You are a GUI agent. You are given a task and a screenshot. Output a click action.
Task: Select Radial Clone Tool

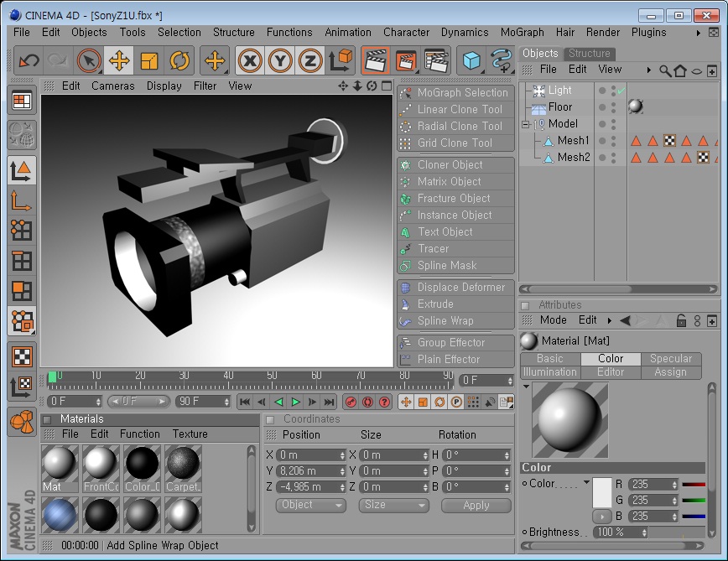click(456, 127)
